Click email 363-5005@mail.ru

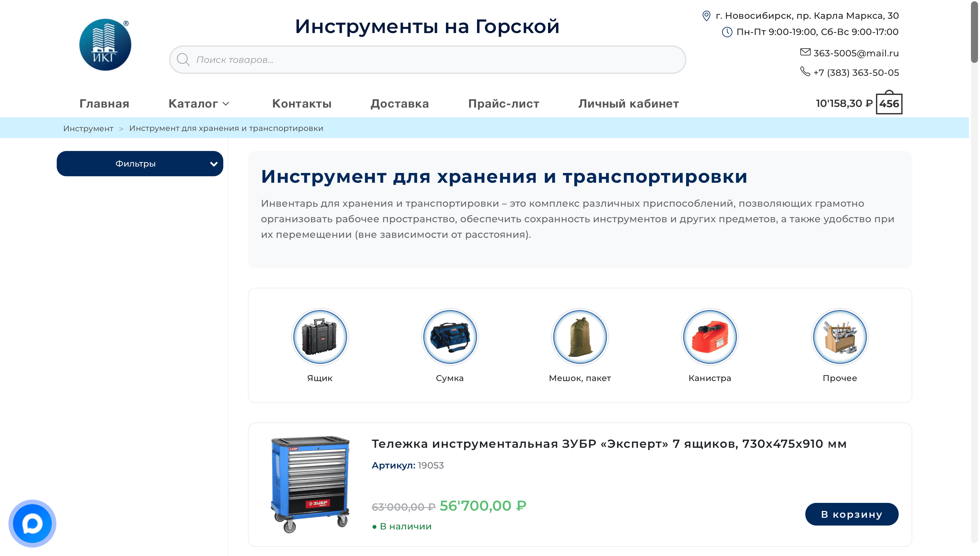[856, 53]
